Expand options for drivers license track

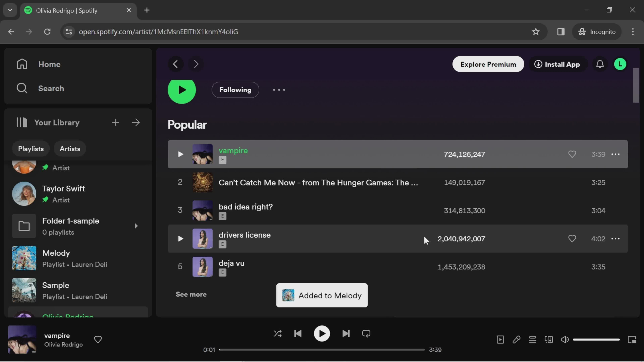pyautogui.click(x=616, y=239)
